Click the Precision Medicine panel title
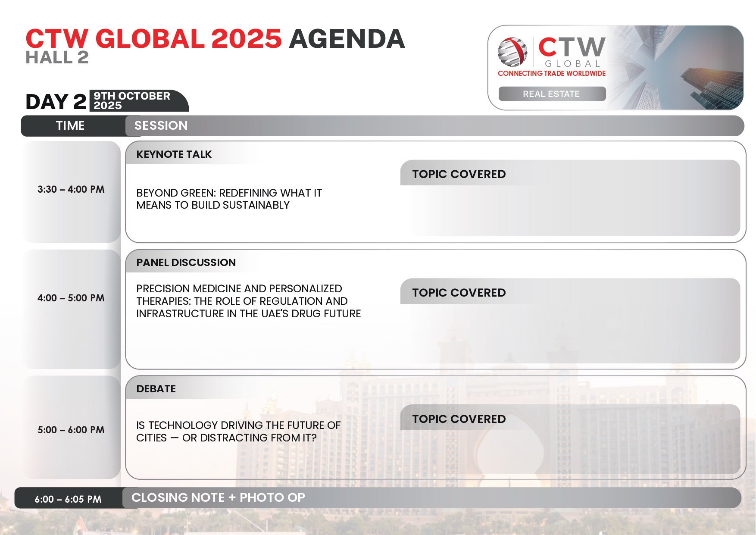 coord(248,301)
